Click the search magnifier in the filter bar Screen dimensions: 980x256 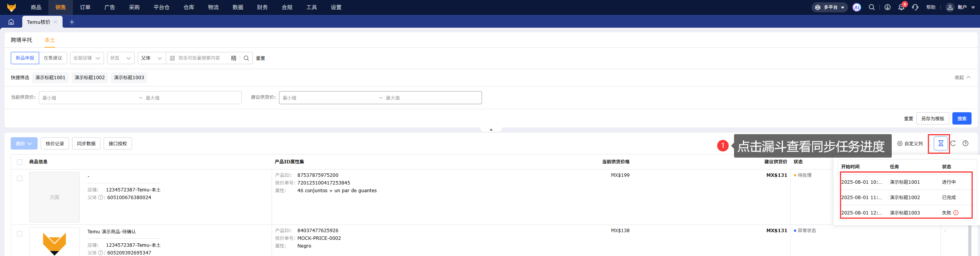[x=246, y=58]
